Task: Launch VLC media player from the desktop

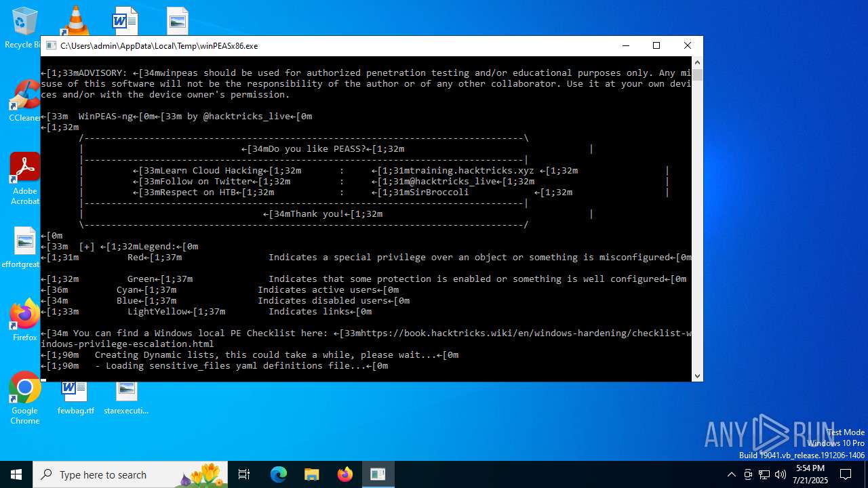Action: 76,20
